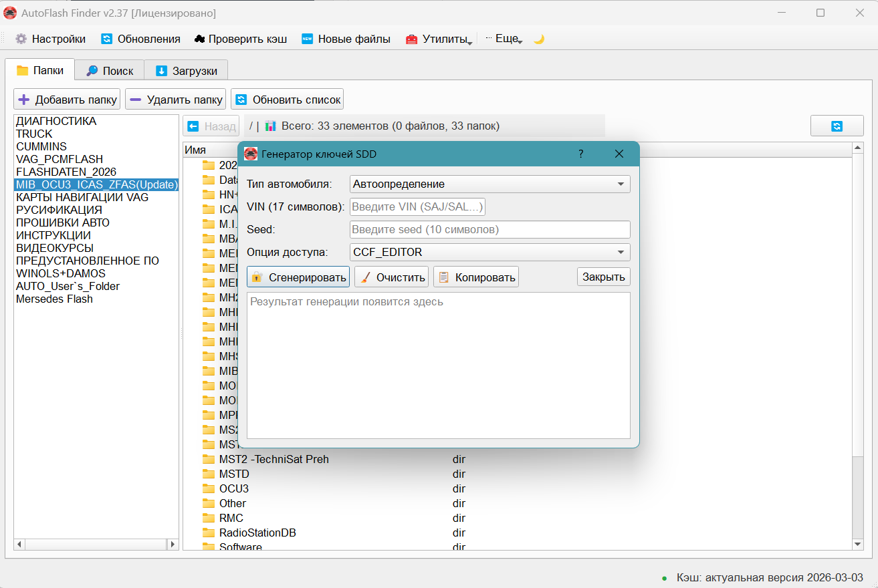Image resolution: width=878 pixels, height=588 pixels.
Task: Click folder icon of Other row
Action: coord(209,503)
